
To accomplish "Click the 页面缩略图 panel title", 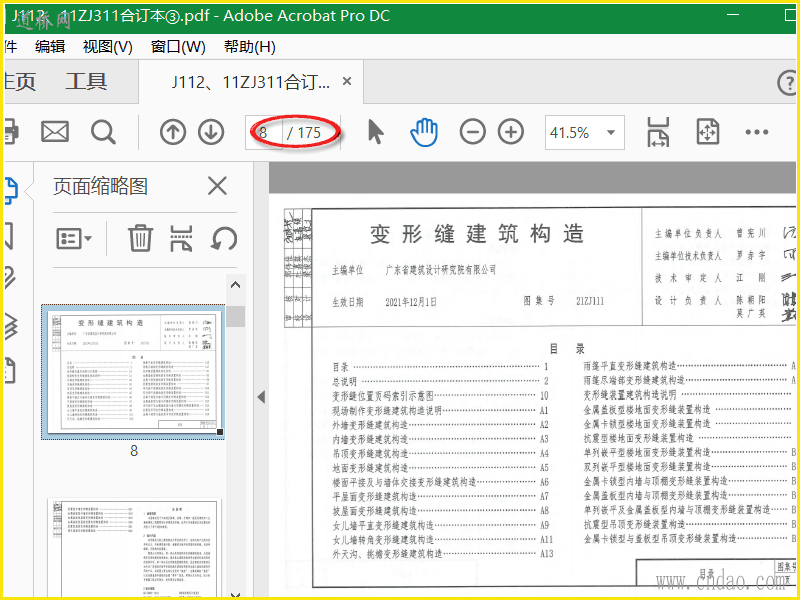I will [101, 187].
